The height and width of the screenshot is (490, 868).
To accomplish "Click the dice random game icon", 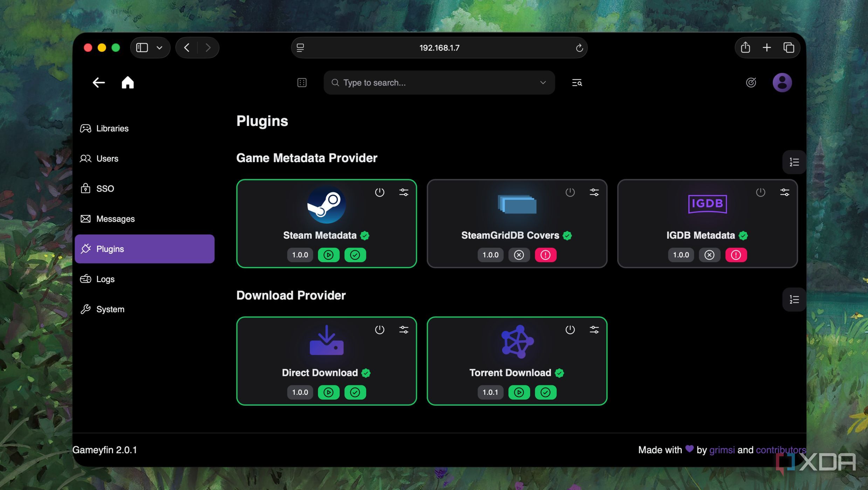I will point(302,83).
